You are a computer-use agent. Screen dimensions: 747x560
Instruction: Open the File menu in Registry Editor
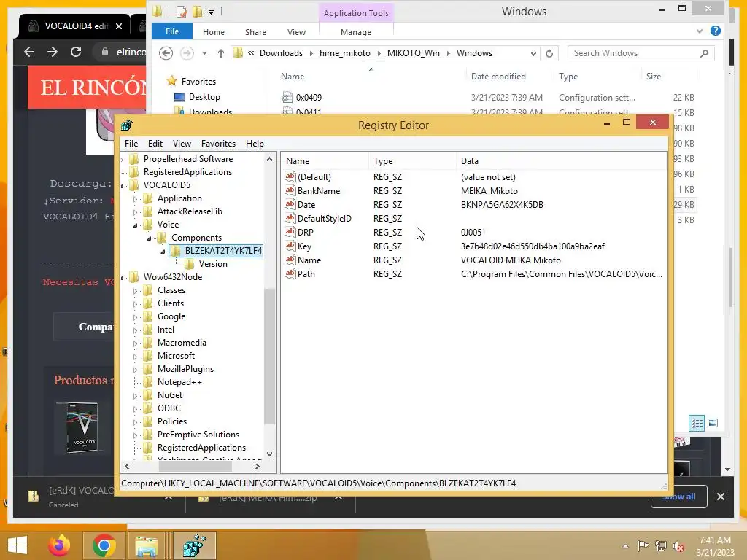[131, 144]
